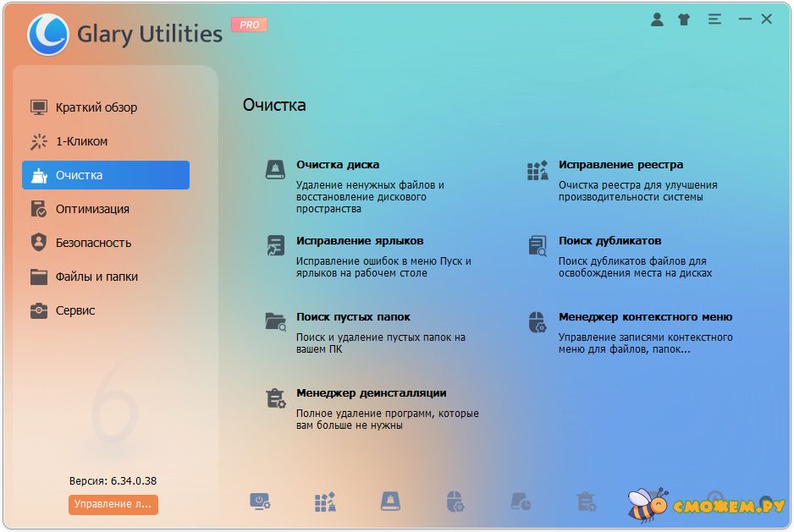Viewport: 794px width, 532px height.
Task: Launch Менеджер деинсталляции uninstaller
Action: click(x=371, y=392)
